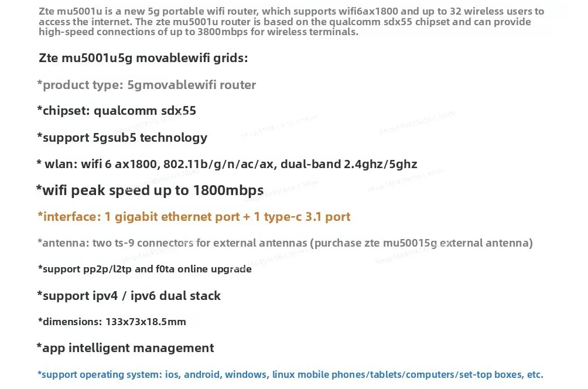Click '(purchase zte mu50015g external antenna)' parenthetical
The height and width of the screenshot is (389, 588).
click(423, 243)
